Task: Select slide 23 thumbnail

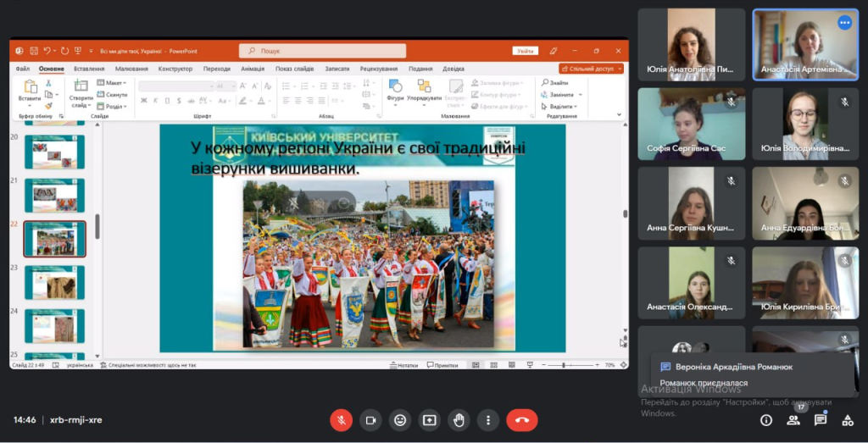Action: (54, 282)
